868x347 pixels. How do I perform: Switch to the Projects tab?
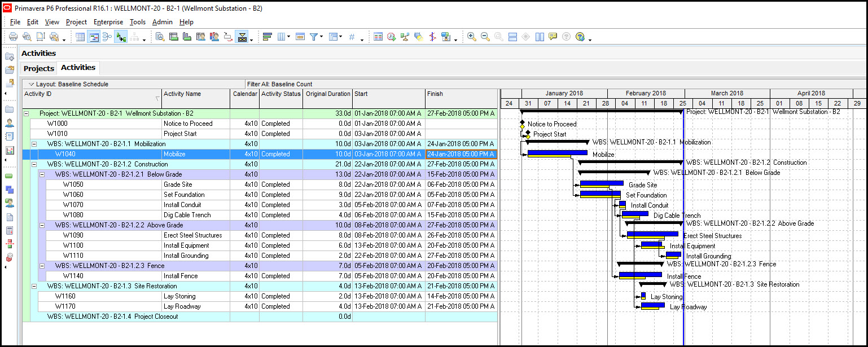(x=39, y=68)
